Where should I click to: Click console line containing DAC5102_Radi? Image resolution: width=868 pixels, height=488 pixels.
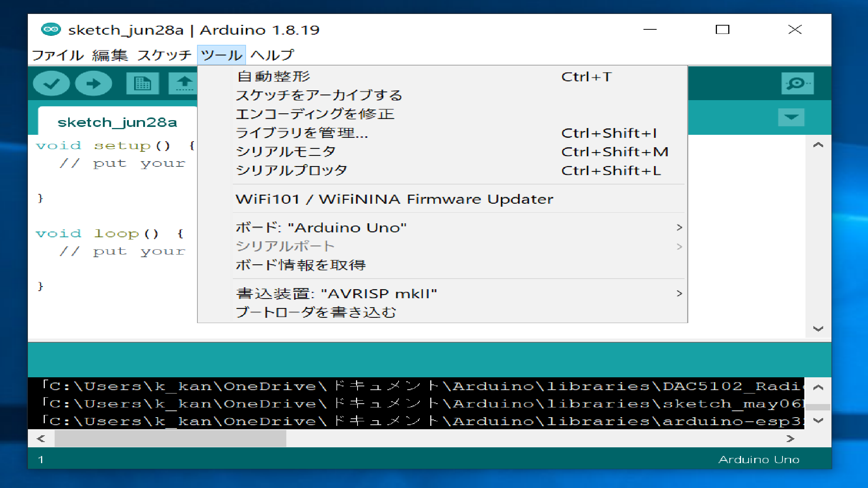point(422,386)
